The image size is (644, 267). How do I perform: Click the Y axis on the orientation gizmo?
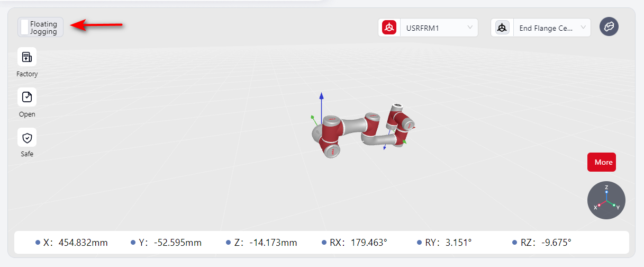pos(616,207)
